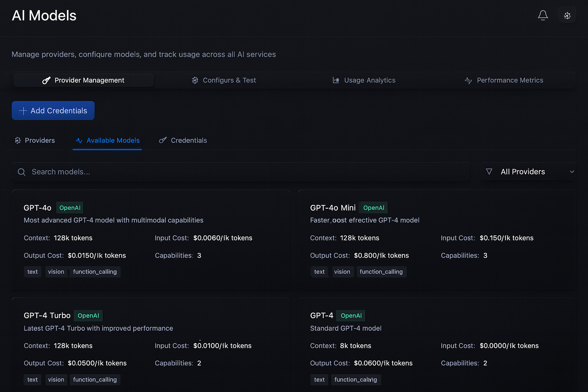
Task: Click the key icon next to Credentials
Action: click(x=163, y=140)
